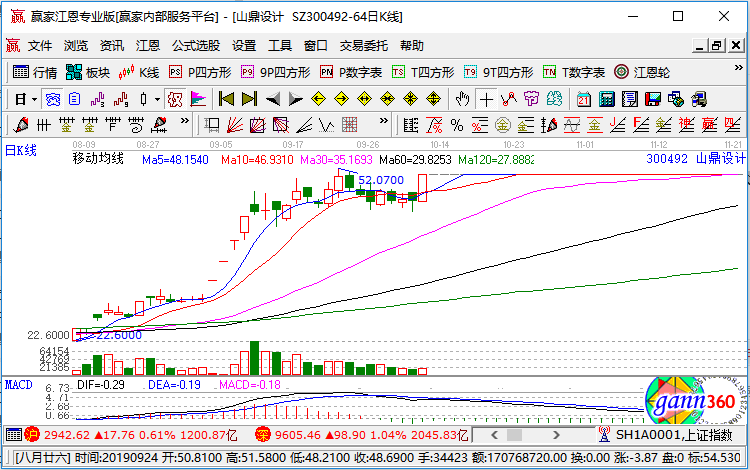Open the 文件 menu

40,45
